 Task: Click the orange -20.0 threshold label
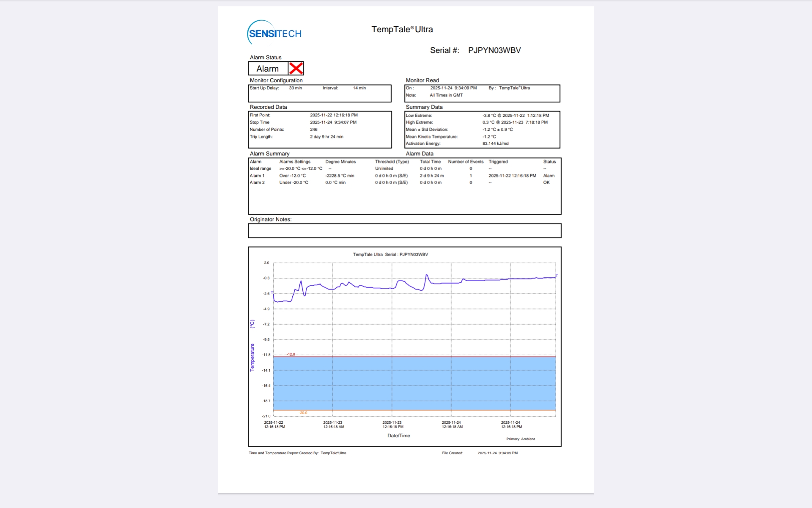(303, 413)
